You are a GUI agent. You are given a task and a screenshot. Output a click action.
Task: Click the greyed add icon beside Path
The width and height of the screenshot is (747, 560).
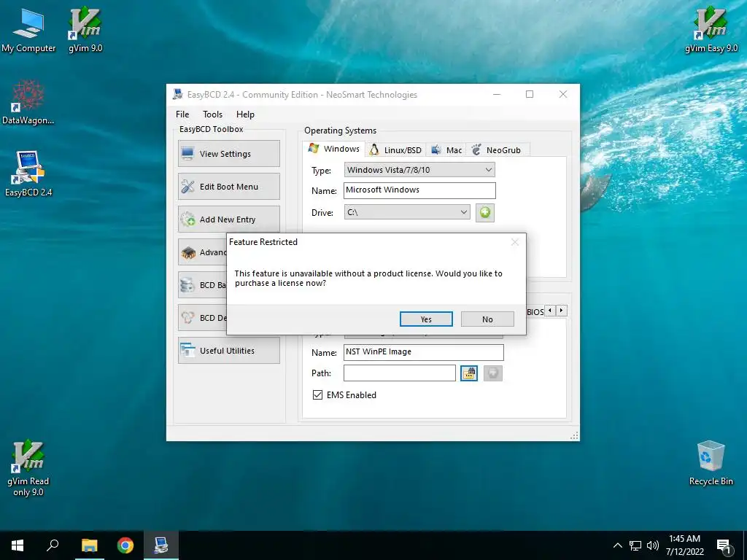(493, 373)
